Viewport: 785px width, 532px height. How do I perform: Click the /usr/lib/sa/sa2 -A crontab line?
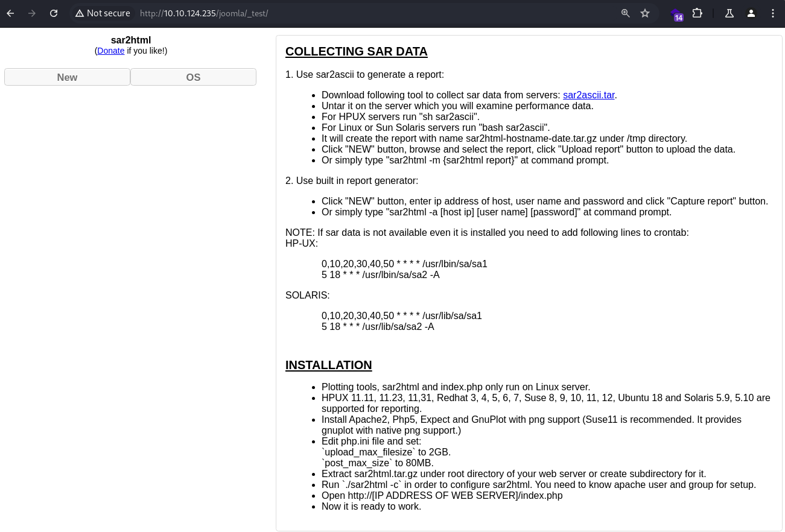378,326
